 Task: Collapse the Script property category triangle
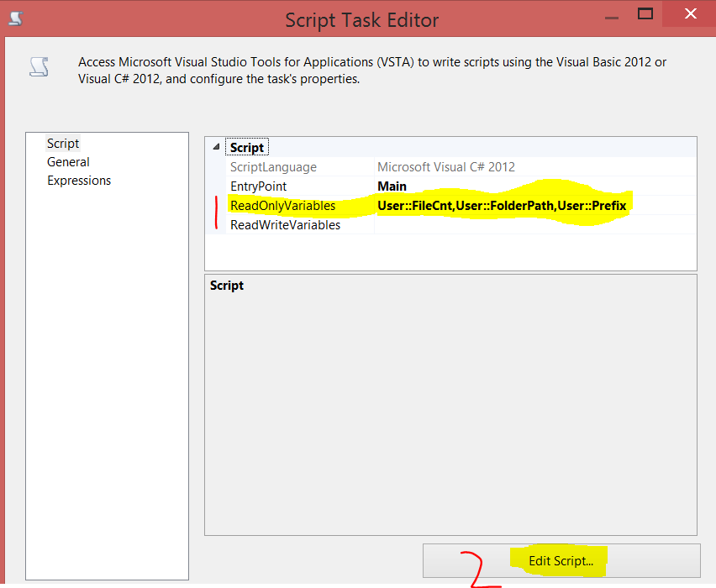pyautogui.click(x=216, y=147)
